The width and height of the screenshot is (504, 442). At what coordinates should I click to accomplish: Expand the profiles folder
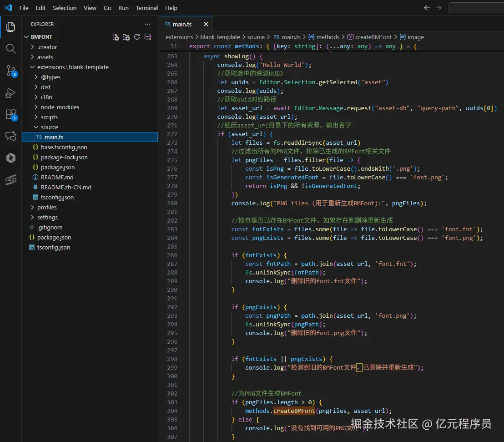[x=47, y=207]
